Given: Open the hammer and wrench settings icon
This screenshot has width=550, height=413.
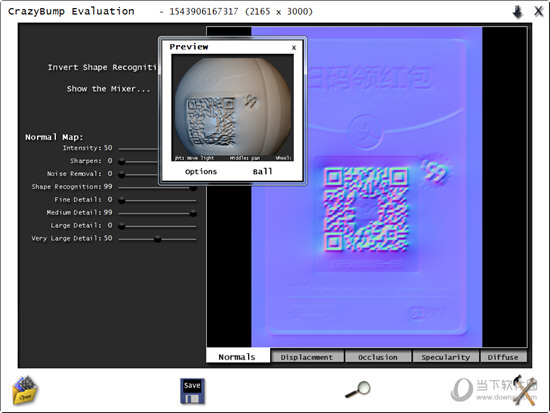Looking at the screenshot, I should point(525,390).
